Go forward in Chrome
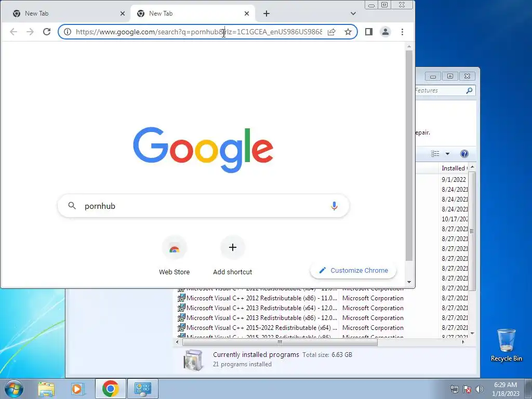The image size is (532, 399). [30, 32]
